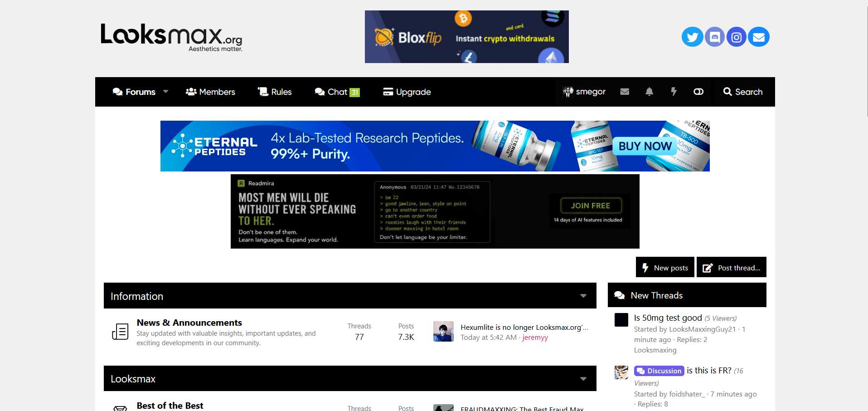
Task: Open the Chat menu item
Action: pos(337,92)
